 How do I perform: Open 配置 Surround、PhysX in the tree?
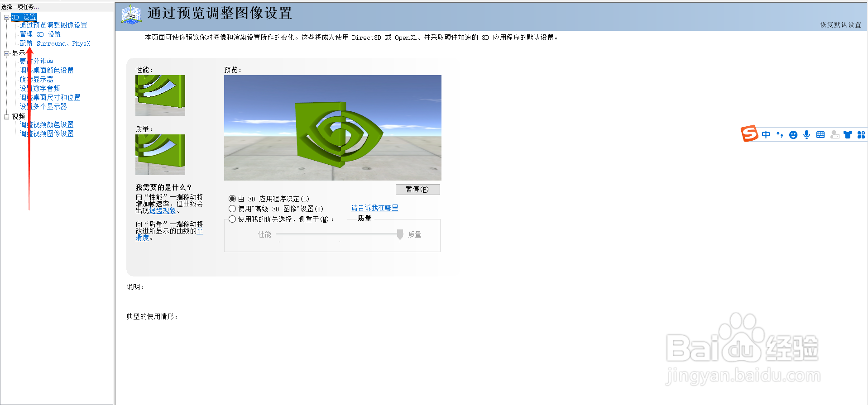click(55, 43)
